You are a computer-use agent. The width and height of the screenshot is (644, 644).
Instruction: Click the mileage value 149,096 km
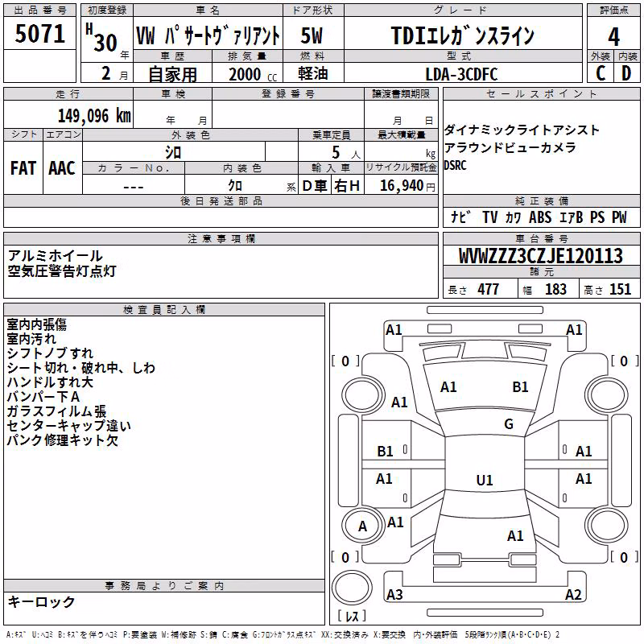click(x=94, y=115)
